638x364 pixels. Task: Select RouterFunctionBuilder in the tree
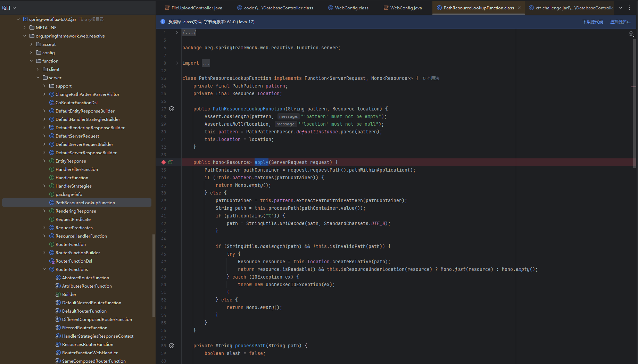coord(78,253)
